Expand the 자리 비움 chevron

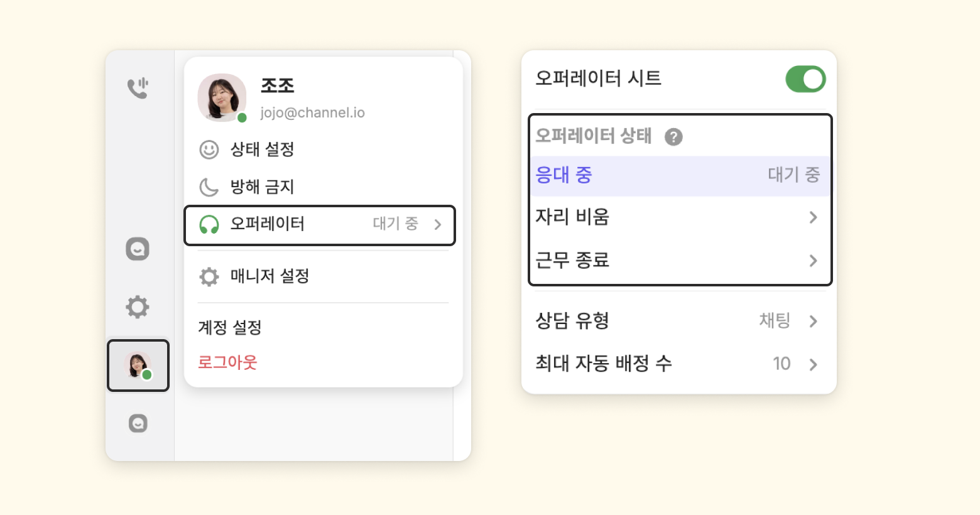pyautogui.click(x=813, y=217)
